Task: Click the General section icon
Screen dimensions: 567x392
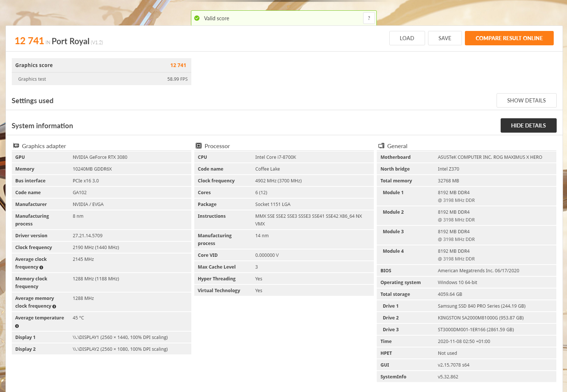Action: click(x=381, y=146)
